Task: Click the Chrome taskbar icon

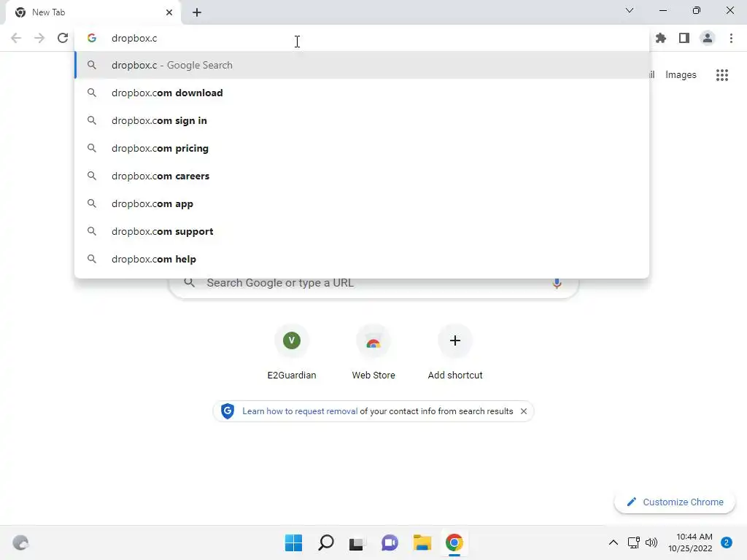Action: 454,542
